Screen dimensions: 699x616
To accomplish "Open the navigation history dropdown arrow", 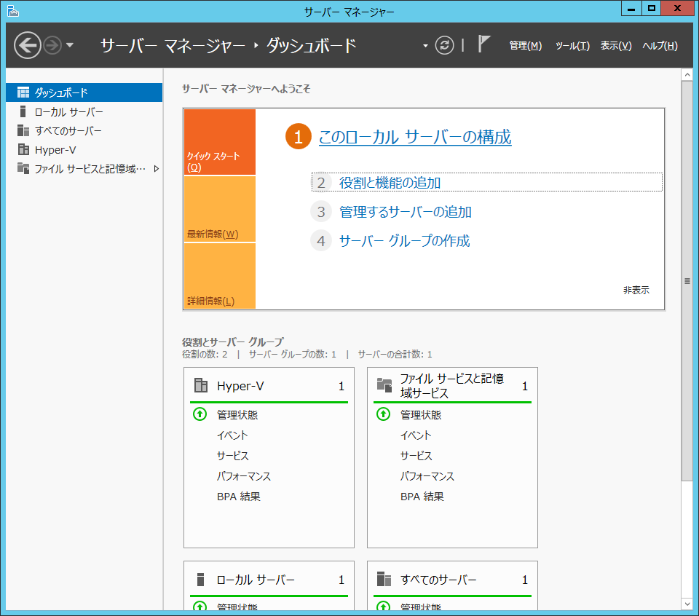I will click(70, 45).
